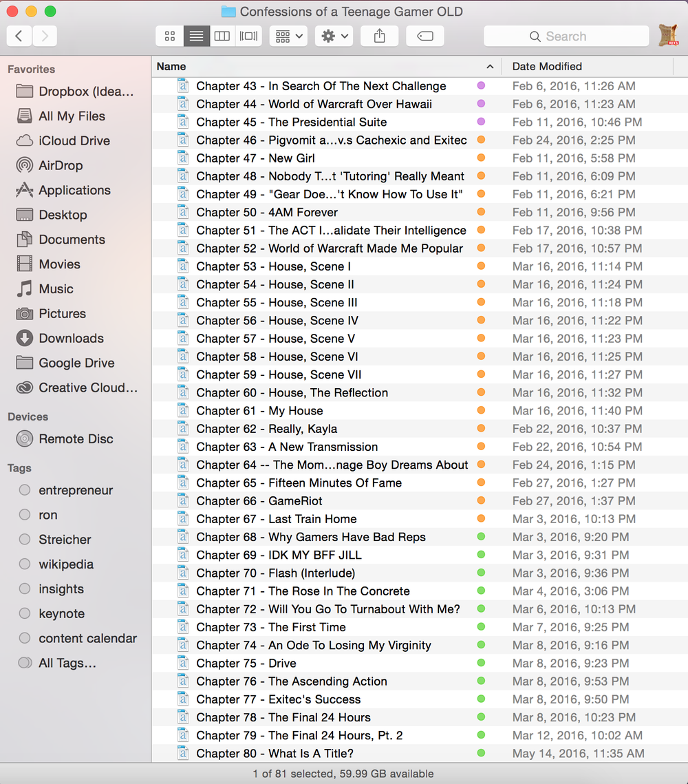688x784 pixels.
Task: Select Remote Disc under Devices
Action: point(76,438)
